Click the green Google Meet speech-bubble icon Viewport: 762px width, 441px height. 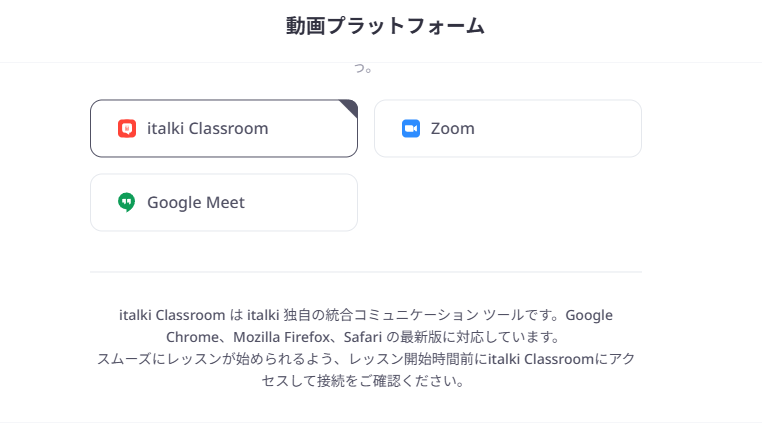pos(127,202)
